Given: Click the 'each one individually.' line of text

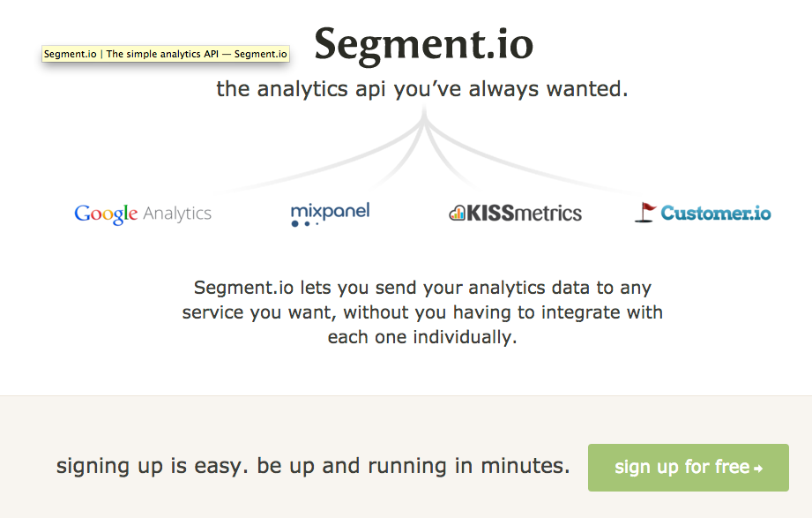Looking at the screenshot, I should click(422, 337).
